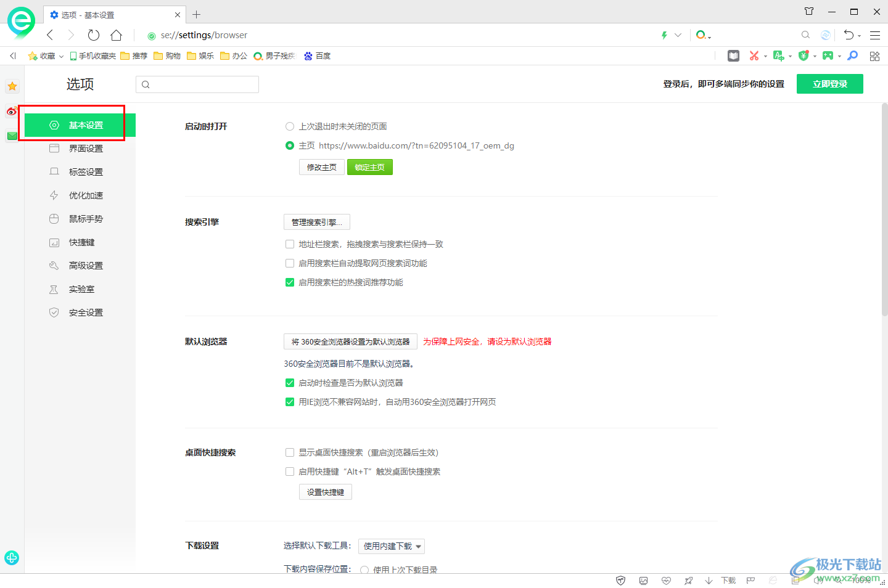Check 显示桌面快捷搜索 checkbox
The image size is (888, 588).
290,452
